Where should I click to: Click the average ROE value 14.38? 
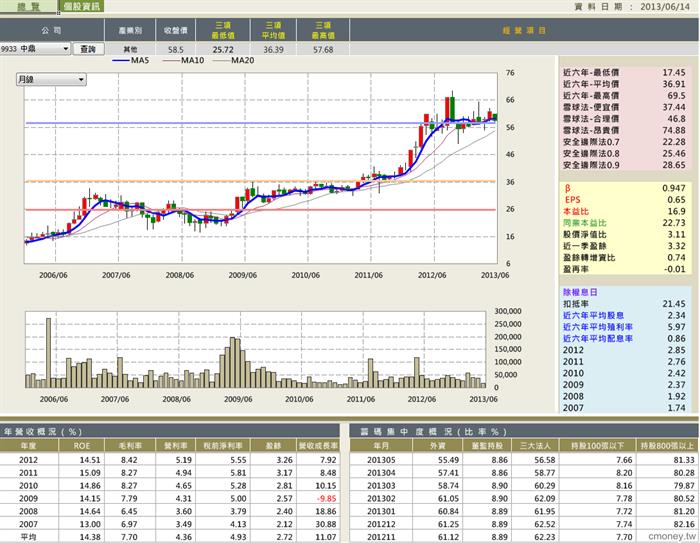pyautogui.click(x=90, y=537)
